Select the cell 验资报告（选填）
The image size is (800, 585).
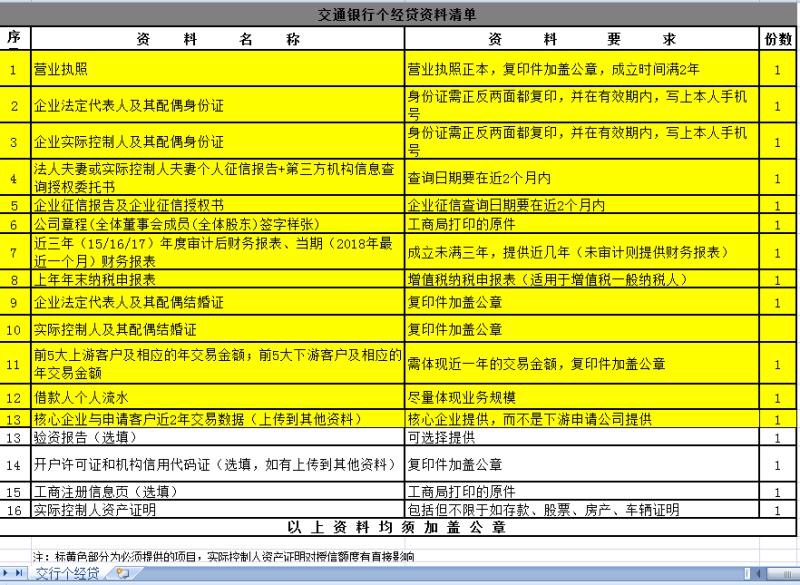pyautogui.click(x=218, y=437)
